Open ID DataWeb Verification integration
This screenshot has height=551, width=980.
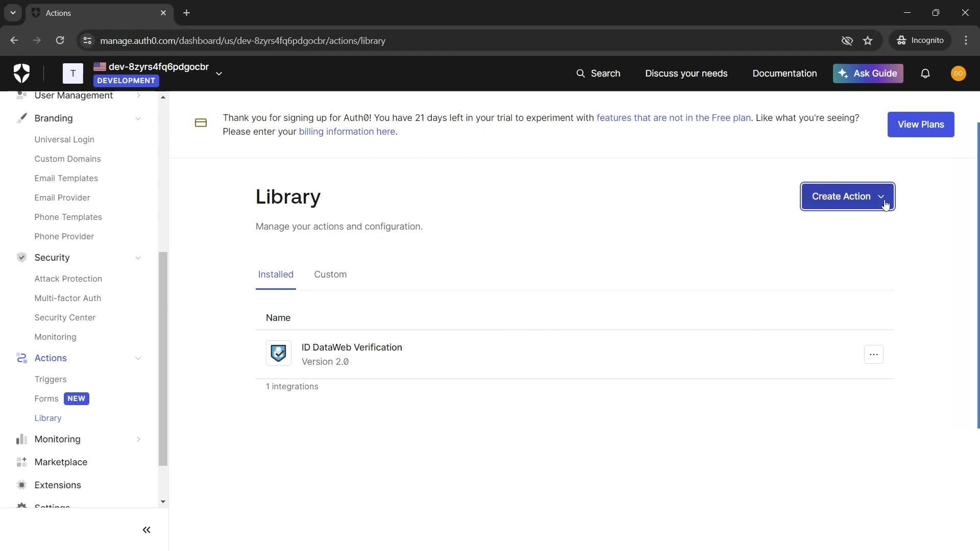352,347
